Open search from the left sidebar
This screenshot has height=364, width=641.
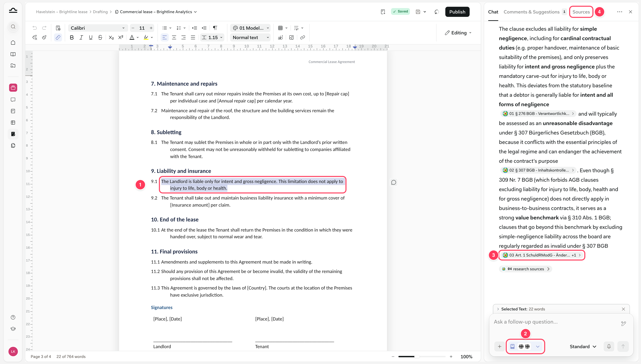tap(13, 27)
